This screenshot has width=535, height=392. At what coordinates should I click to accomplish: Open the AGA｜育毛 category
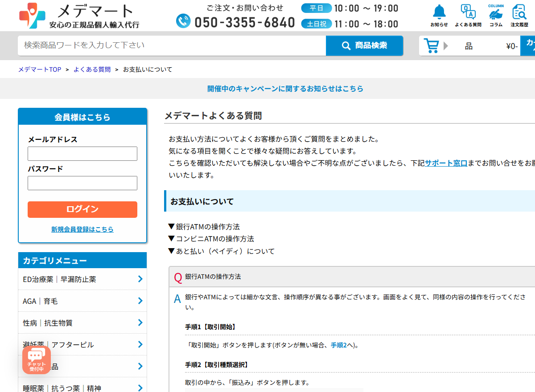click(x=82, y=301)
